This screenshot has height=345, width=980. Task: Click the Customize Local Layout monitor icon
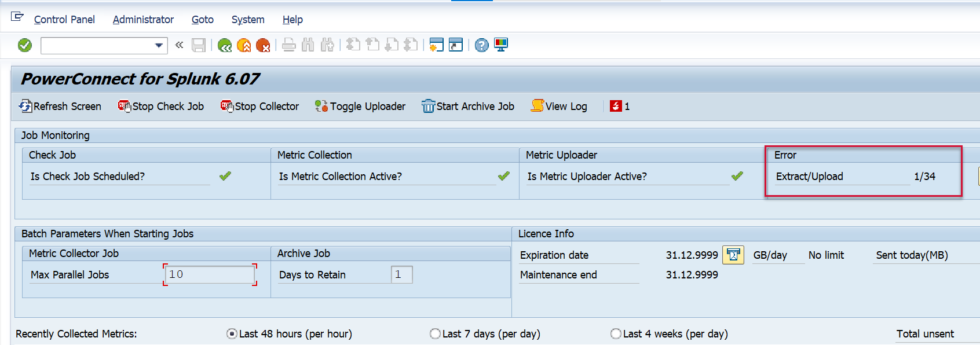click(x=501, y=45)
